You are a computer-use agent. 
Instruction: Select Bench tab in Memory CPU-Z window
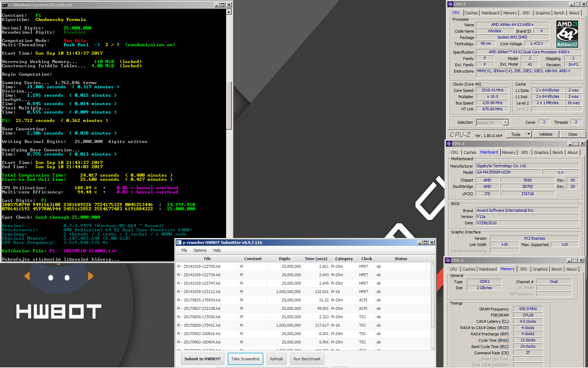(556, 269)
